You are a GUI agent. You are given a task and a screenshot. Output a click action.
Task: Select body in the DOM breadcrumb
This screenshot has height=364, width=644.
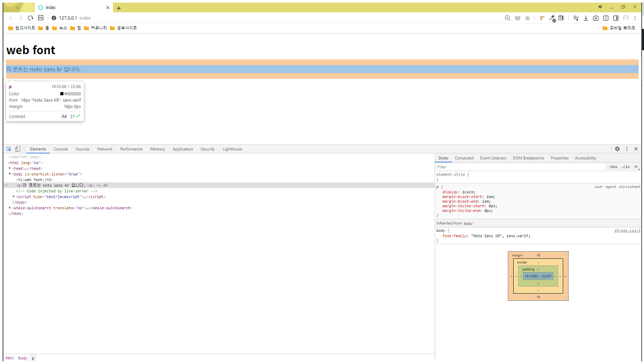(23, 358)
